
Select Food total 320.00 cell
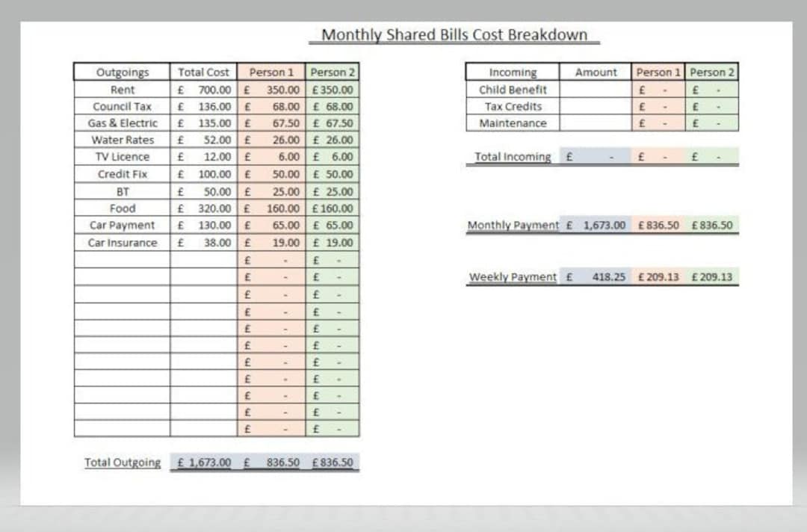[203, 208]
